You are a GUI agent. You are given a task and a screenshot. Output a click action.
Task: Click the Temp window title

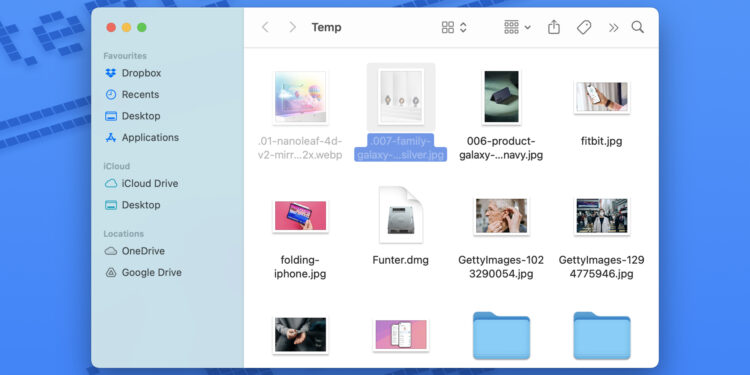[327, 27]
